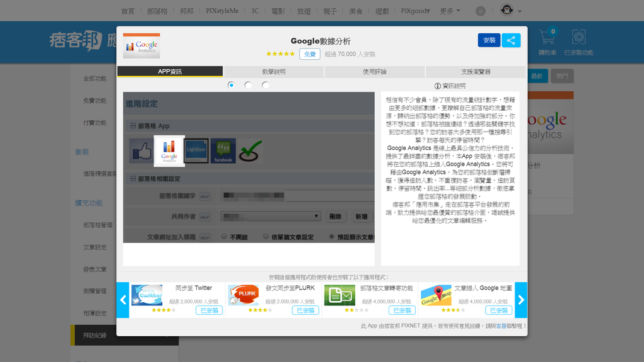This screenshot has height=362, width=644.
Task: Show next recommended apps arrow
Action: click(521, 300)
